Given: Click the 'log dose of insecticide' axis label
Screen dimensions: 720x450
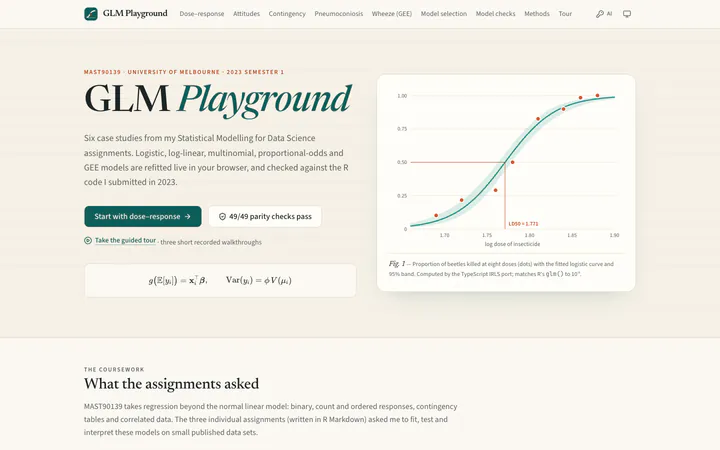Looking at the screenshot, I should tap(512, 244).
